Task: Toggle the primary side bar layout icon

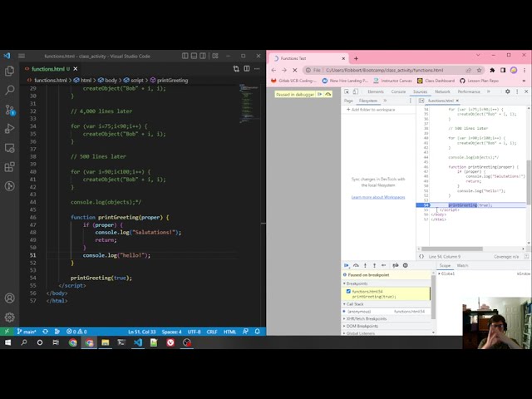Action: pos(185,56)
